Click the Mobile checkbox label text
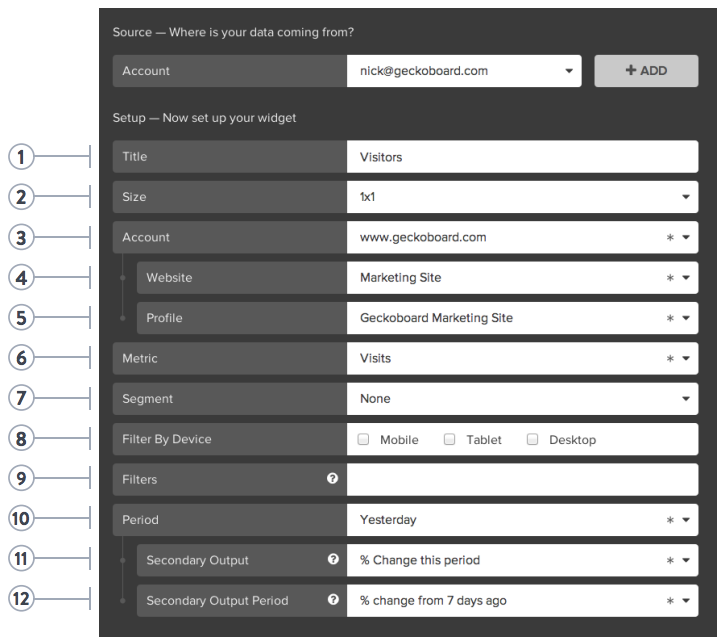This screenshot has width=723, height=644. (x=399, y=440)
